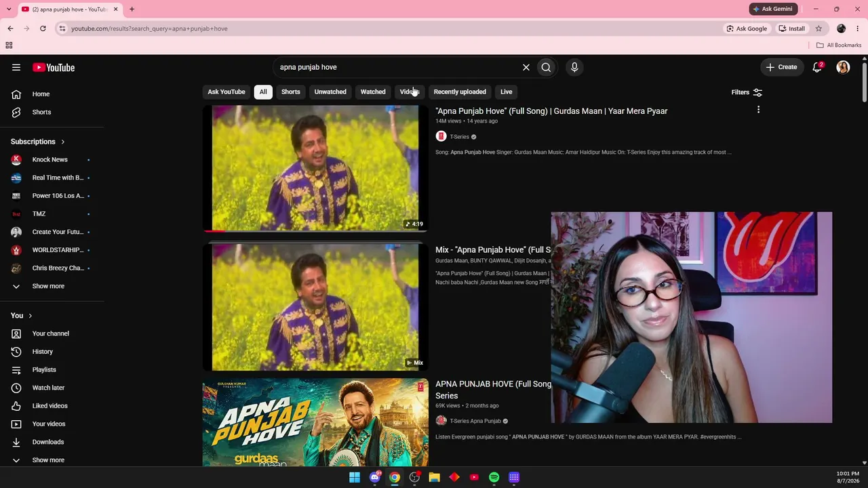Filter results by Unwatched
The height and width of the screenshot is (488, 868).
pos(330,91)
